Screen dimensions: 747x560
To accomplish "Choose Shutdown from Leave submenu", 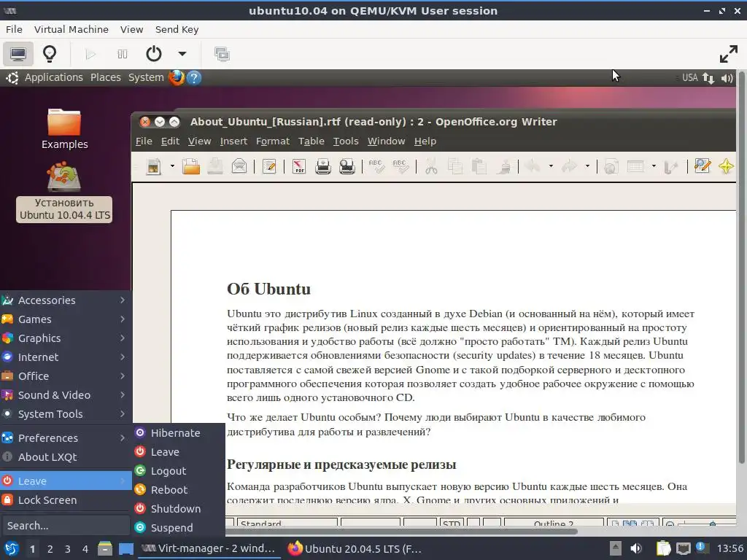I will 179,509.
